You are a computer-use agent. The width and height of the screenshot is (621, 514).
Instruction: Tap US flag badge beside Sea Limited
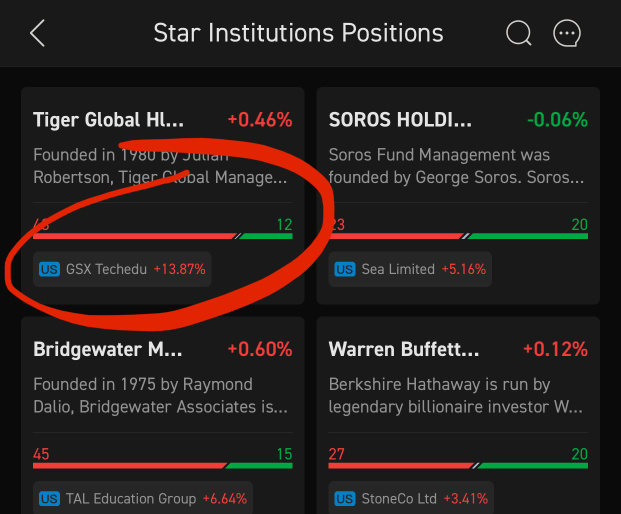pos(345,269)
